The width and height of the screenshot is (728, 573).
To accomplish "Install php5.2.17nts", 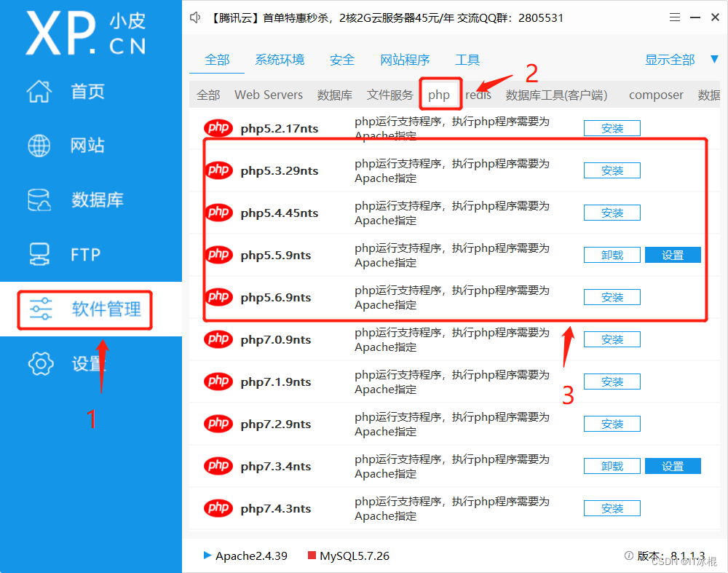I will (x=612, y=128).
